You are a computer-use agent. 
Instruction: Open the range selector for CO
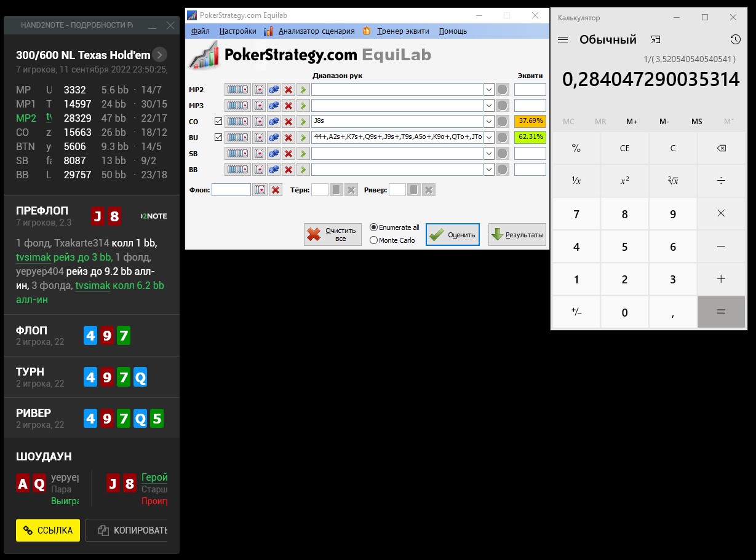click(237, 122)
